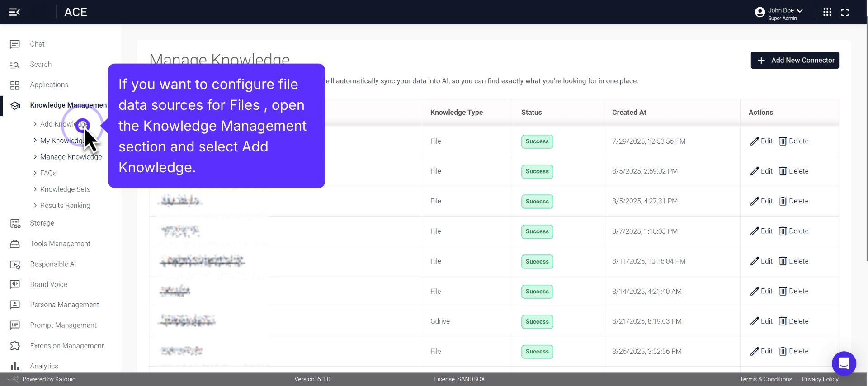Open Persona Management from the sidebar
The height and width of the screenshot is (386, 868).
(x=64, y=305)
